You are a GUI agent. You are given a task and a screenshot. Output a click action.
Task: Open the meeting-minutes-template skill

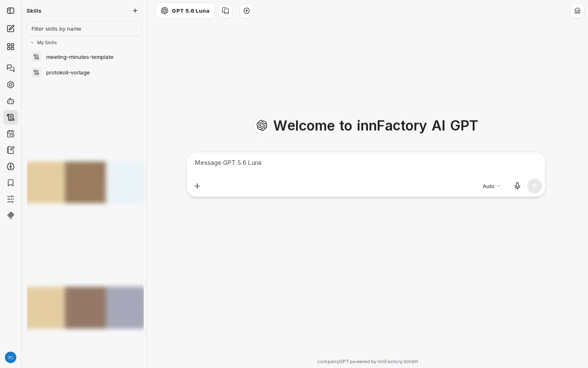84,57
